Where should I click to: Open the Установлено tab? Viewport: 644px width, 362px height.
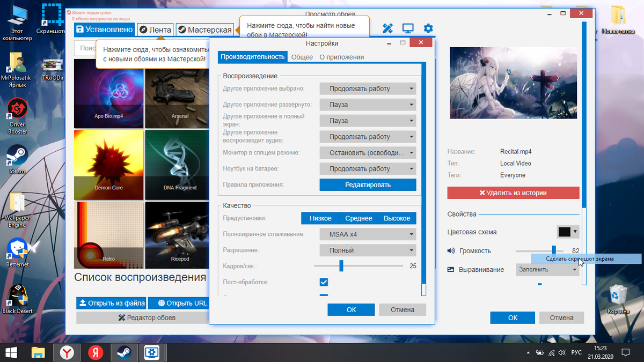104,29
